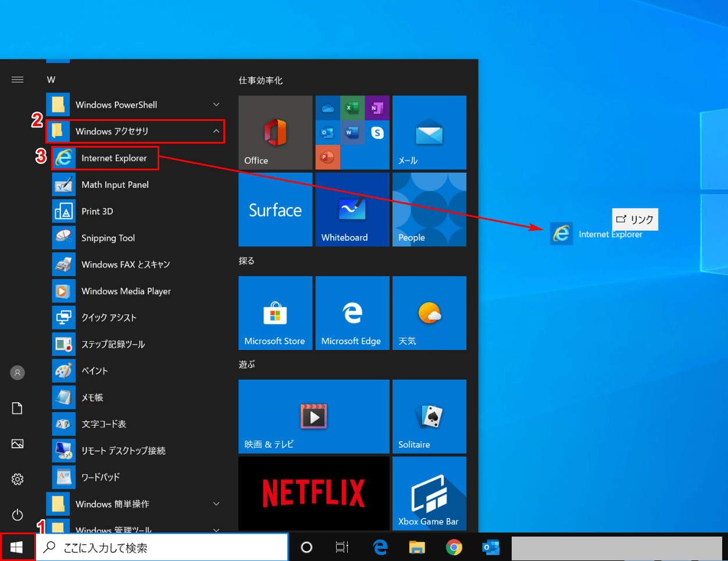The image size is (728, 561).
Task: Open the Microsoft Store tile
Action: pyautogui.click(x=276, y=313)
